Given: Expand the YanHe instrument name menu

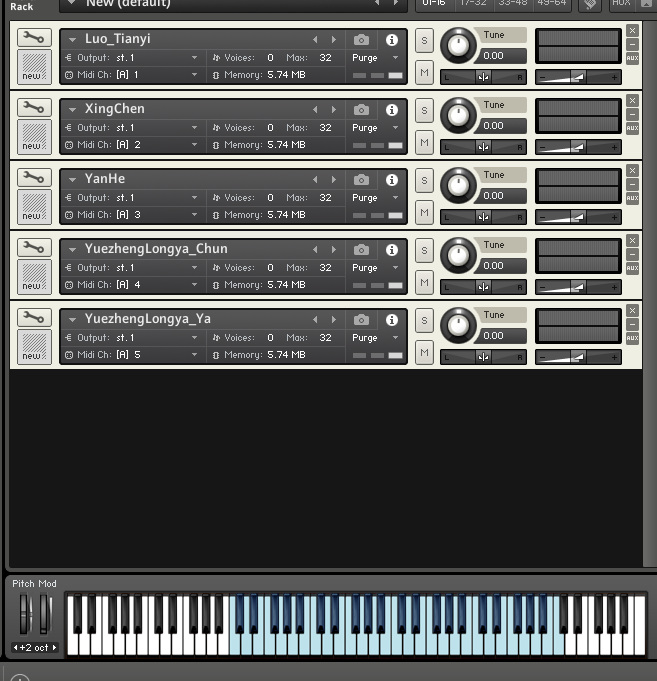Looking at the screenshot, I should [x=73, y=179].
